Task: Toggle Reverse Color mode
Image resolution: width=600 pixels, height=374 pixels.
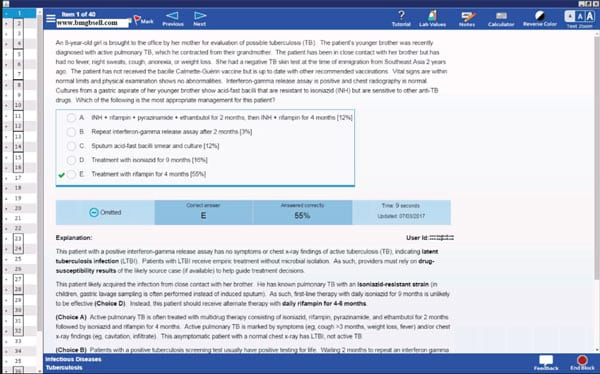Action: click(x=540, y=19)
